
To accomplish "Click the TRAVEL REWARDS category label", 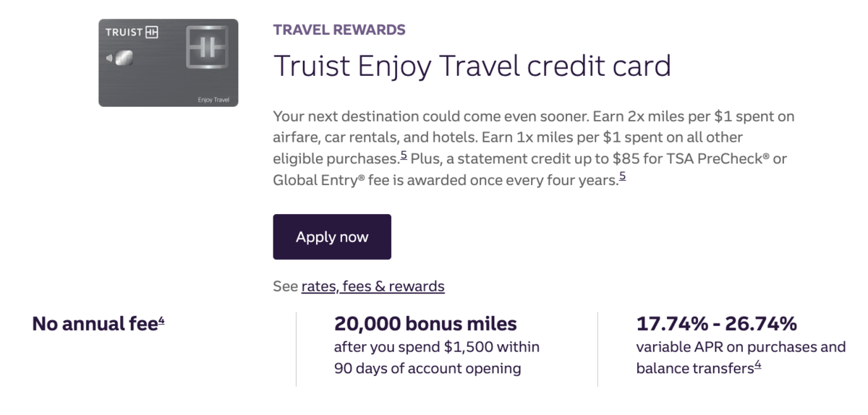I will pyautogui.click(x=339, y=30).
